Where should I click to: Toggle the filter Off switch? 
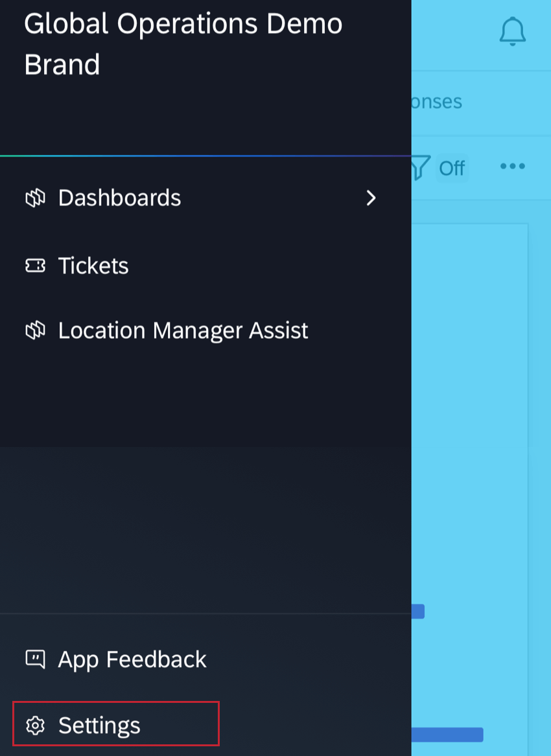tap(452, 168)
